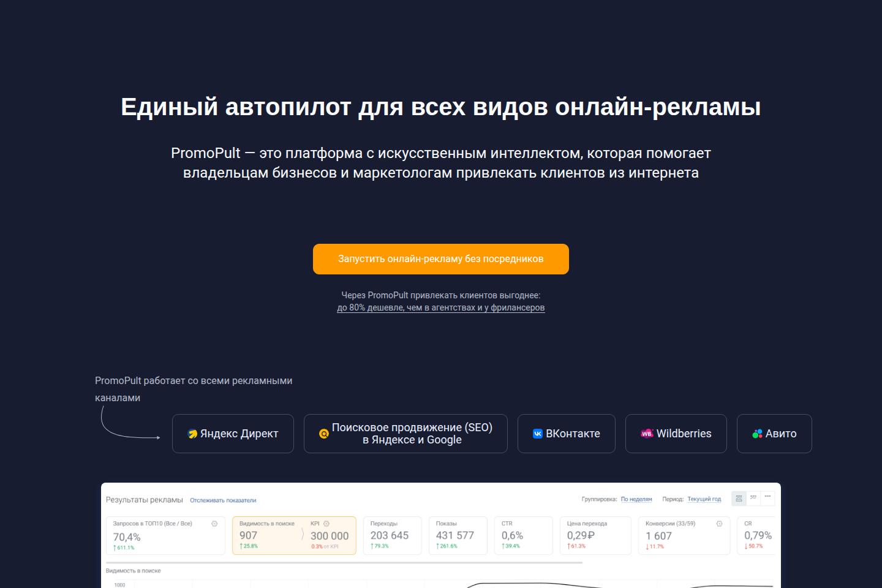The width and height of the screenshot is (882, 588).
Task: Click the horizontal scrollbar under metric cards
Action: click(344, 562)
